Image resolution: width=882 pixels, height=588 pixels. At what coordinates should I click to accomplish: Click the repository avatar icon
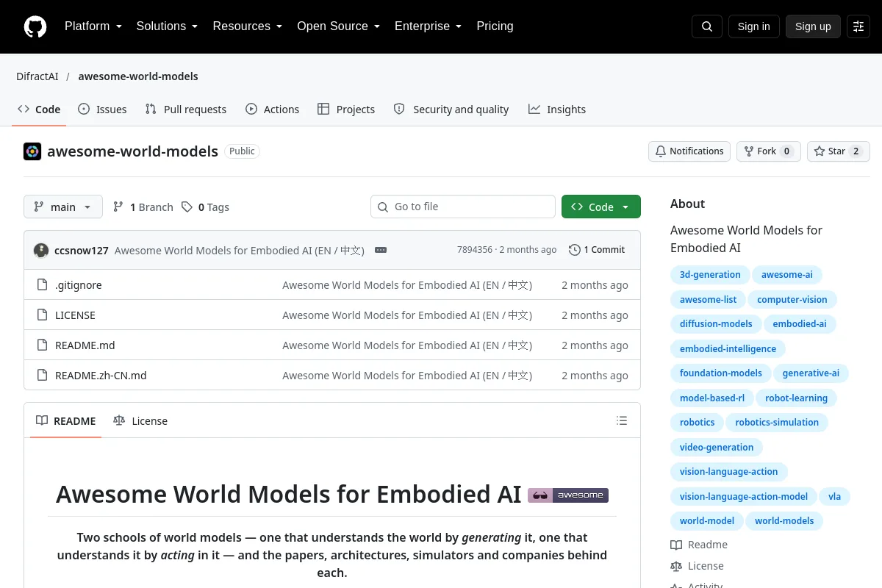(32, 151)
